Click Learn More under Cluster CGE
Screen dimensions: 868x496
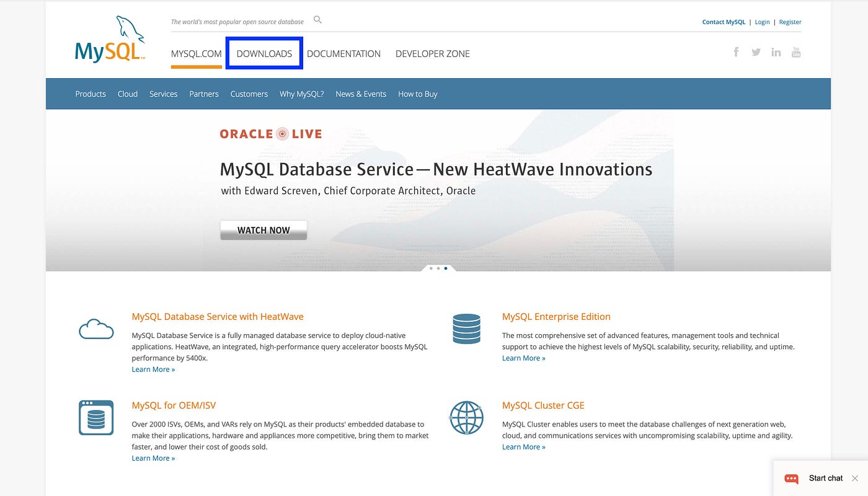(524, 447)
